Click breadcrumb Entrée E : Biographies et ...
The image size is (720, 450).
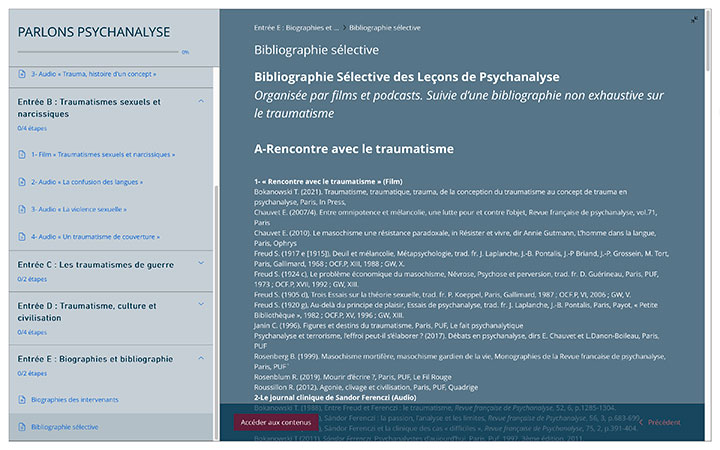[x=296, y=28]
